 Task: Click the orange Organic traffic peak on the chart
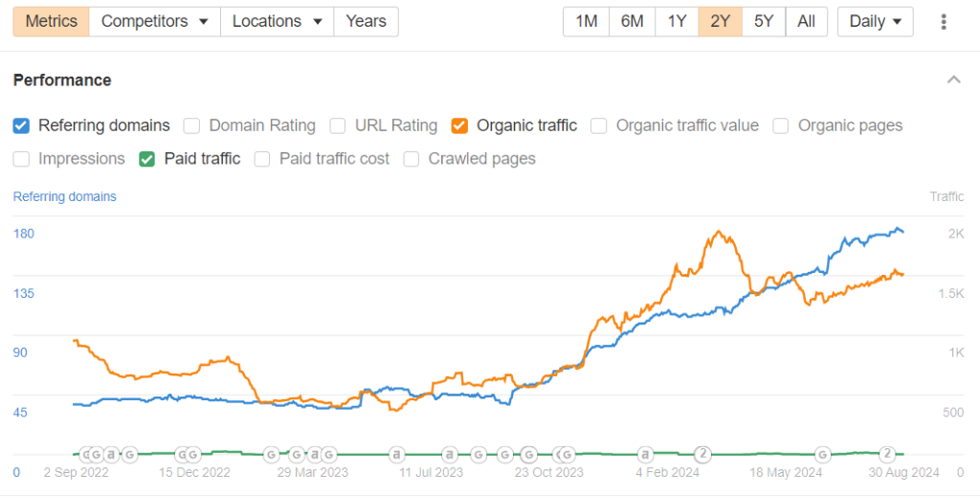click(717, 232)
